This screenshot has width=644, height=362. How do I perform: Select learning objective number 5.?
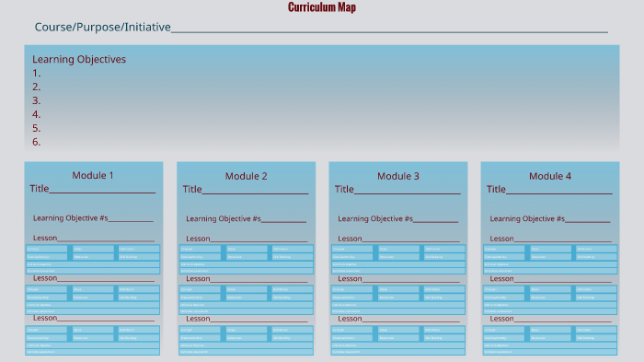pyautogui.click(x=36, y=128)
